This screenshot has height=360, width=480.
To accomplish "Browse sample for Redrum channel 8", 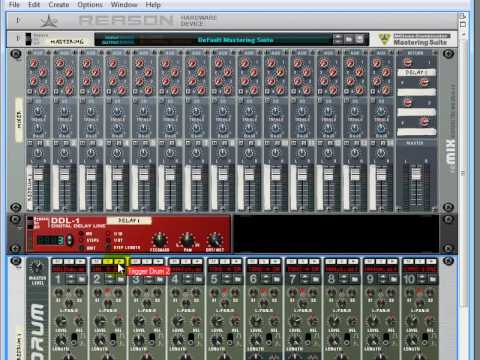I will (355, 279).
